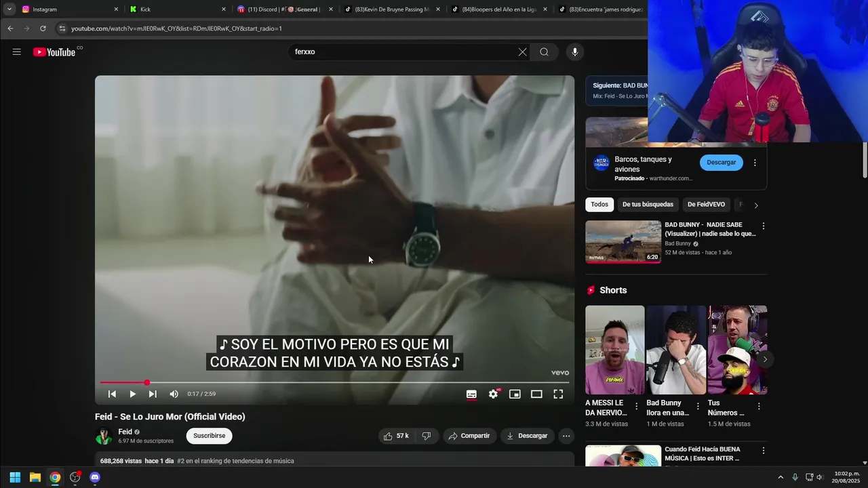Open the Tus Números short thumbnail

point(737,350)
